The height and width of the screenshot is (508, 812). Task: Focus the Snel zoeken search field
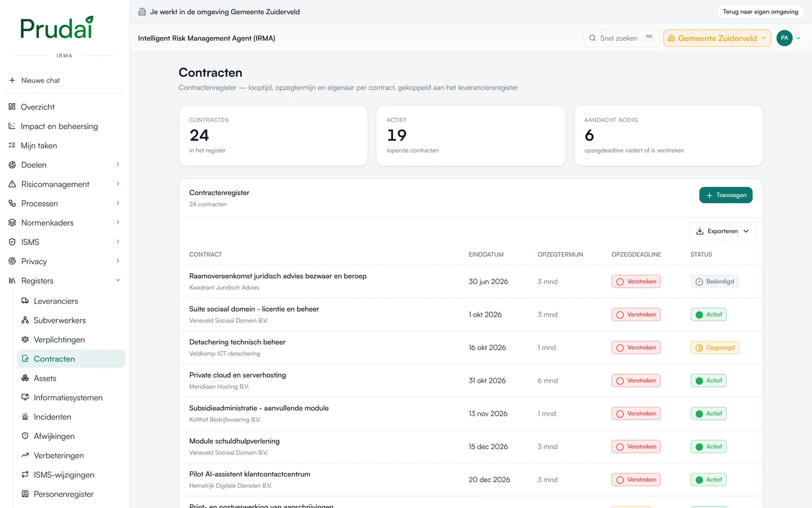pyautogui.click(x=621, y=38)
